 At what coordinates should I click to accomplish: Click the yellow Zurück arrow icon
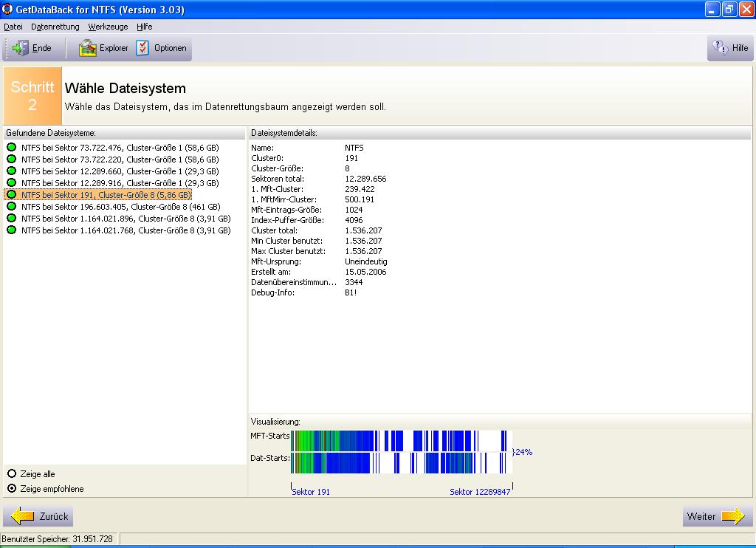click(x=22, y=516)
